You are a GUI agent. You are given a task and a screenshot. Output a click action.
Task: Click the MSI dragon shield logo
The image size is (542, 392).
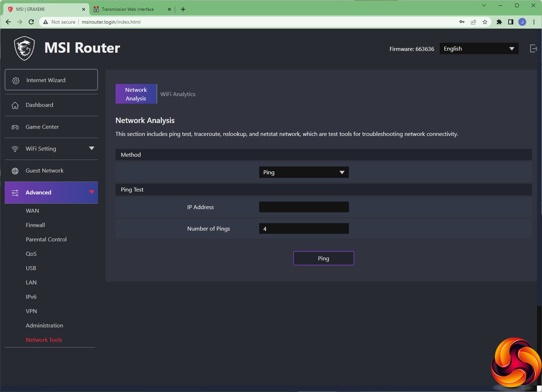pyautogui.click(x=24, y=48)
